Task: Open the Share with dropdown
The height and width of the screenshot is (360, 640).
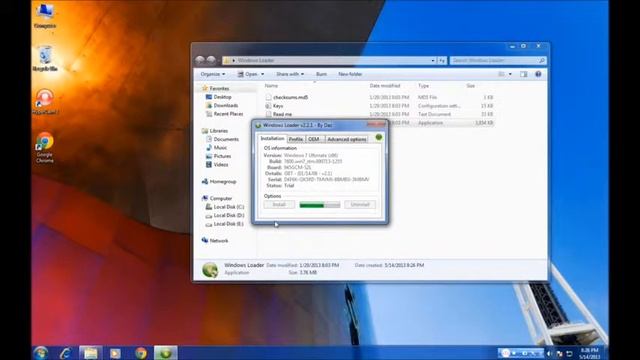Action: point(290,74)
